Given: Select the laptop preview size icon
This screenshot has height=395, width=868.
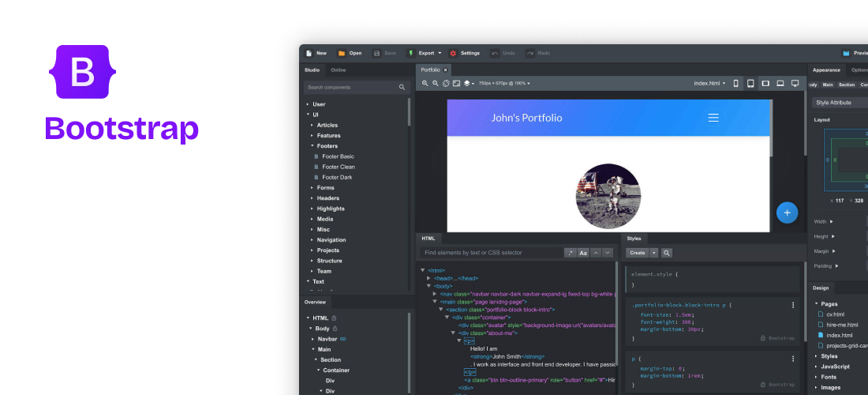Looking at the screenshot, I should [780, 83].
